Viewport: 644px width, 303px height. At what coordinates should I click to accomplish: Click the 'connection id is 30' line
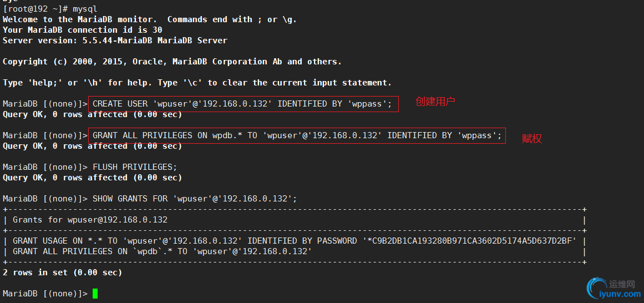tap(83, 30)
